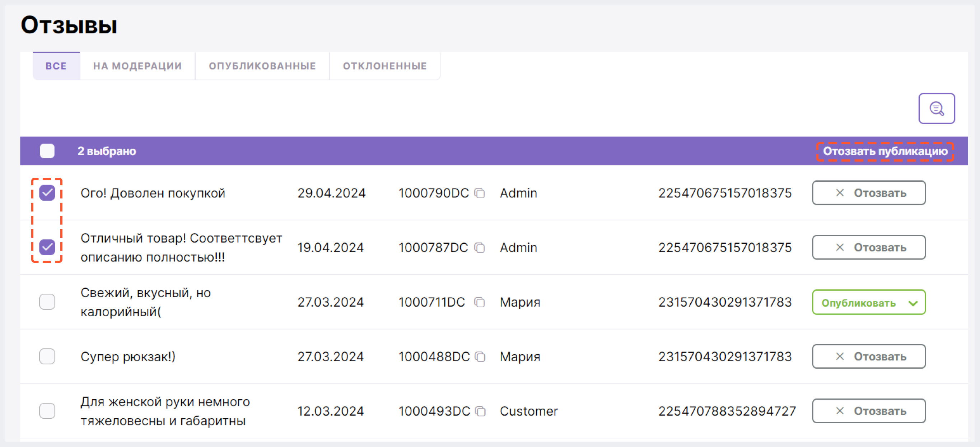
Task: Click date 29.04.2024
Action: pos(331,193)
